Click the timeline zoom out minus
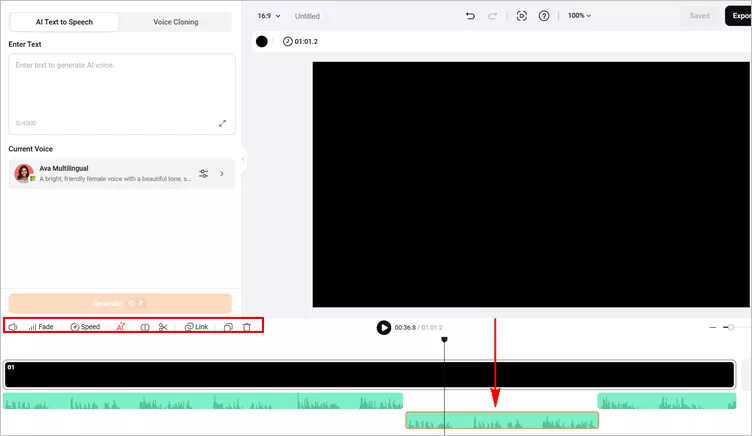Viewport: 752px width, 436px height. point(713,327)
